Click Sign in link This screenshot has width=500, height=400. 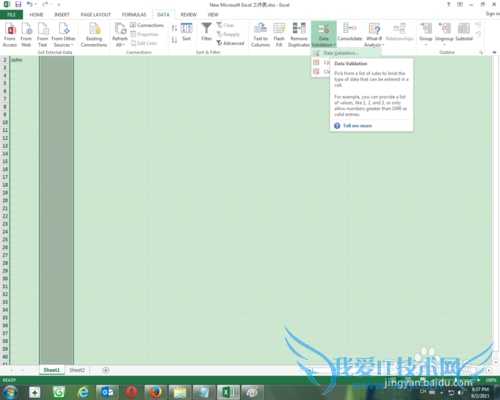pos(493,14)
